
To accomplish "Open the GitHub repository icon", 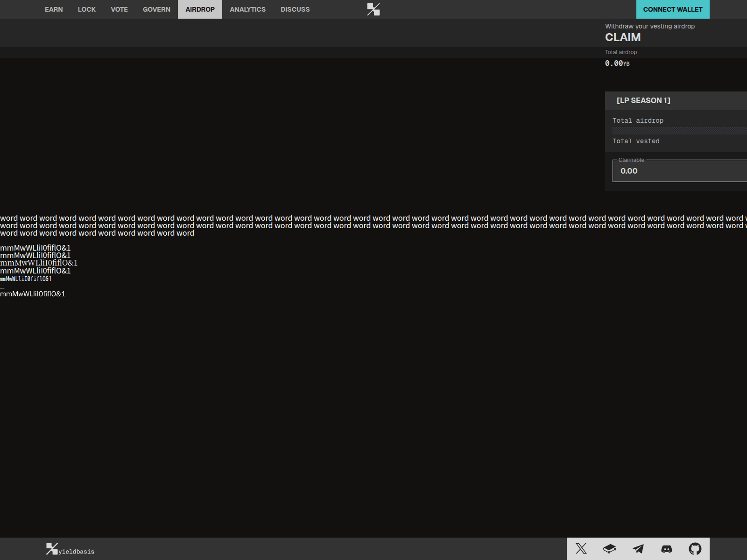I will pyautogui.click(x=695, y=549).
